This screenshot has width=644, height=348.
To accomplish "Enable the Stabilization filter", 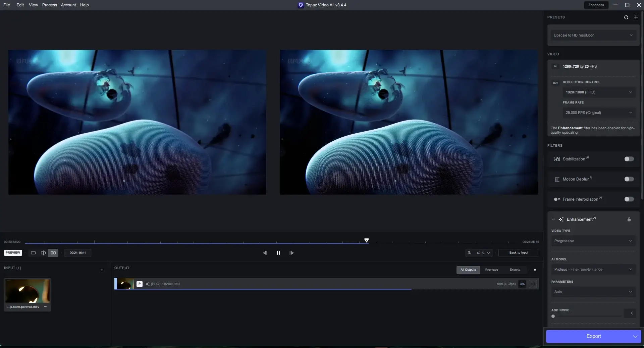I will 629,159.
